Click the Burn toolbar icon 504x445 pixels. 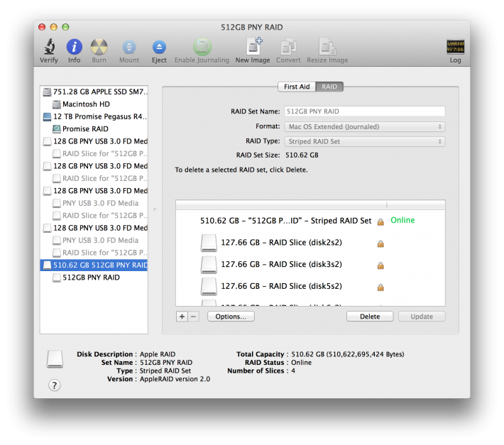click(99, 47)
